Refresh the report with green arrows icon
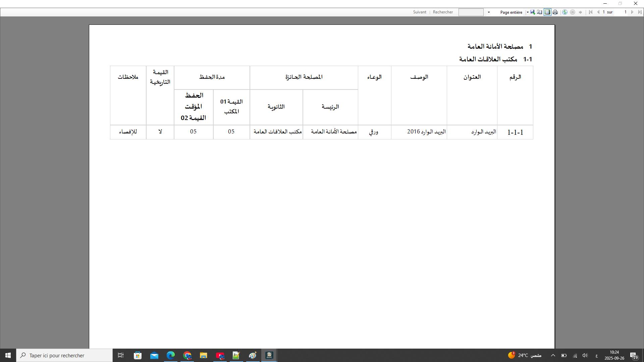The image size is (644, 362). (565, 12)
